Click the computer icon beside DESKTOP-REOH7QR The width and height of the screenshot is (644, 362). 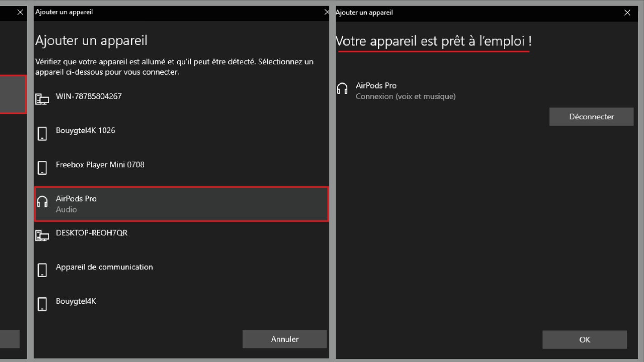[x=42, y=235]
